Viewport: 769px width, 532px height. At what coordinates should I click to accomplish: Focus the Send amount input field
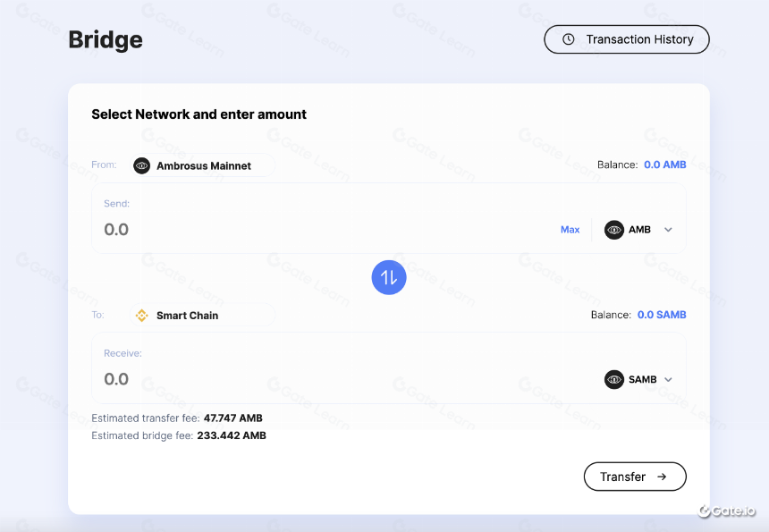click(x=324, y=230)
